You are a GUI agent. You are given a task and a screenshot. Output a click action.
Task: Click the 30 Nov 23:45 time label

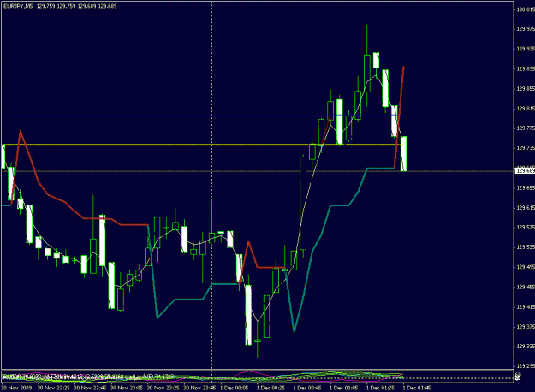pyautogui.click(x=199, y=388)
